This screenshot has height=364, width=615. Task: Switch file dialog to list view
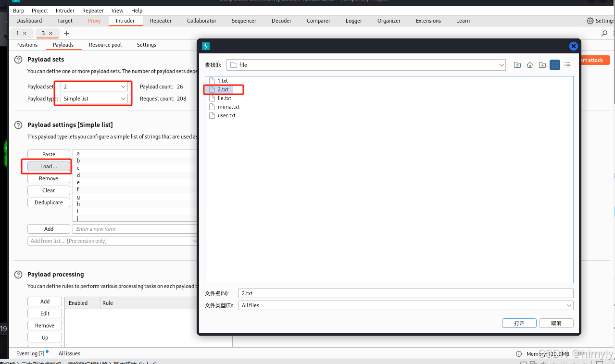click(555, 65)
